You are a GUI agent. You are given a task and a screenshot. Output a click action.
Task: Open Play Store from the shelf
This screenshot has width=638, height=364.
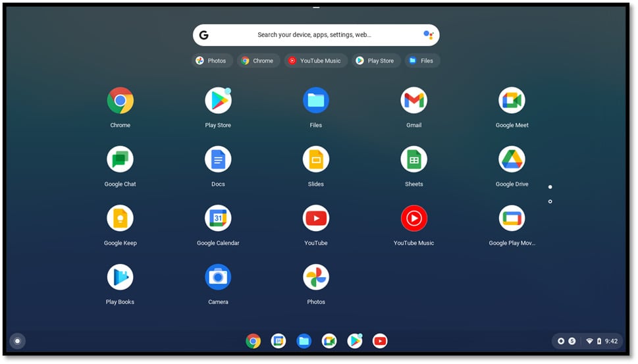coord(355,341)
